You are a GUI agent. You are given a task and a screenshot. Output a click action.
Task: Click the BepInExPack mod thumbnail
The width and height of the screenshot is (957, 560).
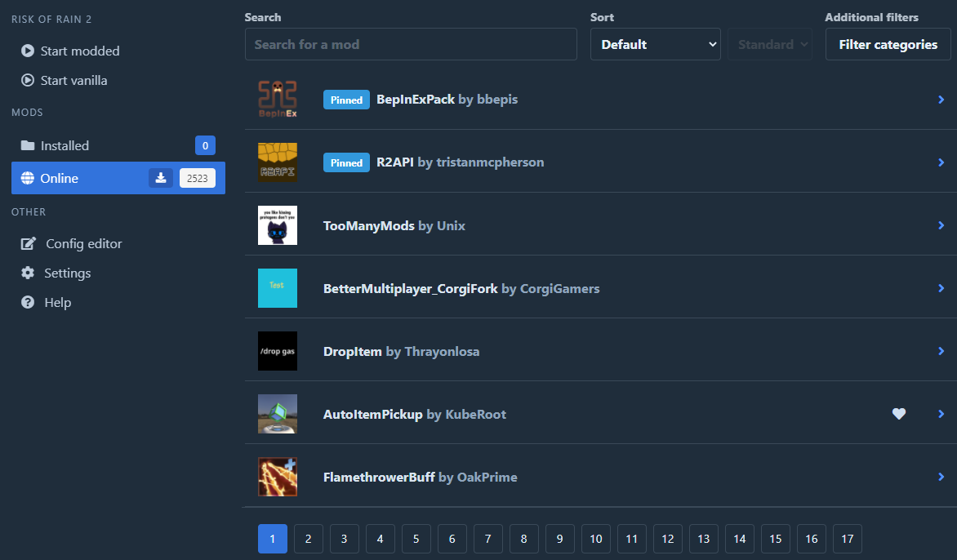pyautogui.click(x=278, y=99)
